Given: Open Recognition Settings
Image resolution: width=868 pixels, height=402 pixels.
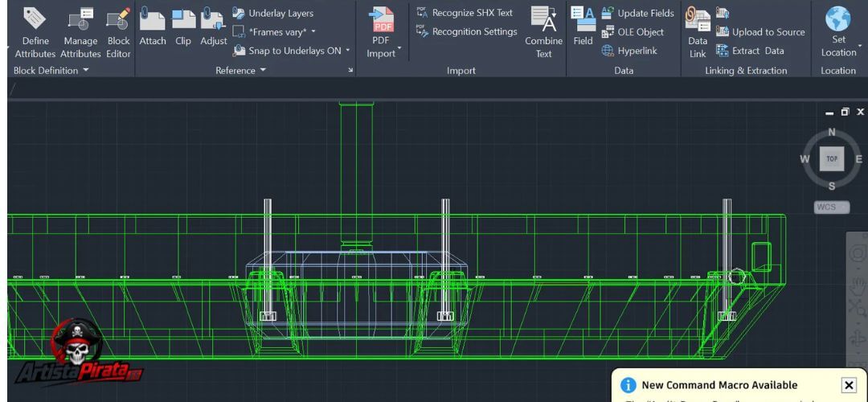Looking at the screenshot, I should pyautogui.click(x=466, y=31).
